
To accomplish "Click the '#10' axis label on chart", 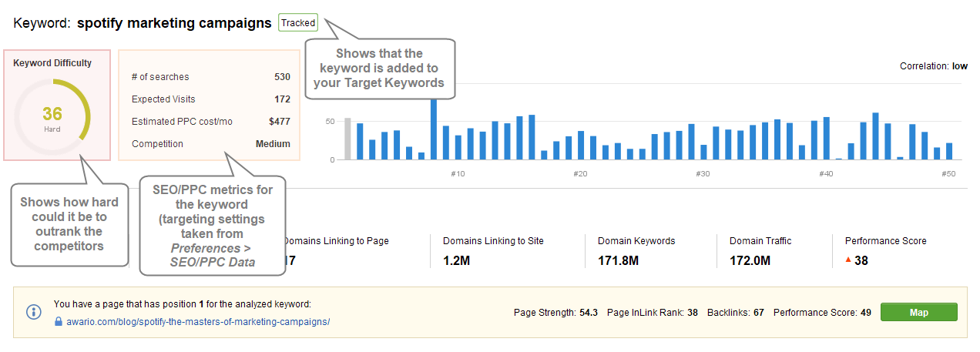I will (x=458, y=174).
